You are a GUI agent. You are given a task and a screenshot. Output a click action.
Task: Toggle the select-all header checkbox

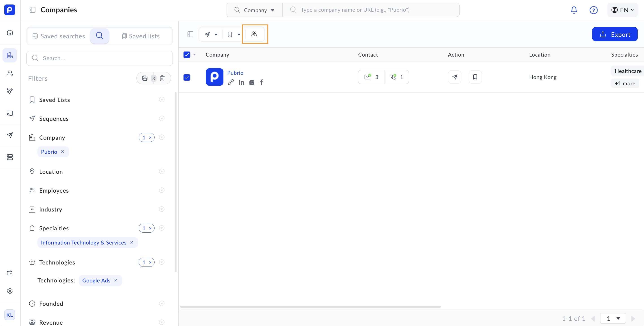187,55
